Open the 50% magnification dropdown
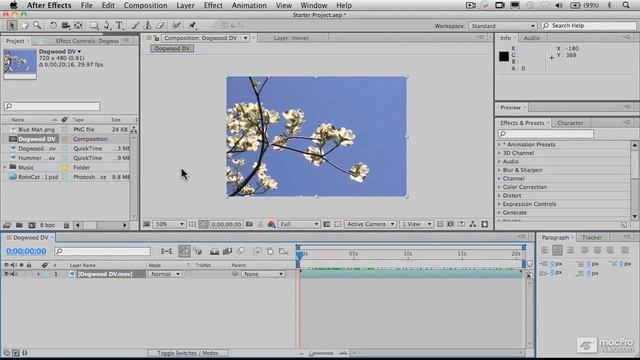640x360 pixels. pos(169,224)
